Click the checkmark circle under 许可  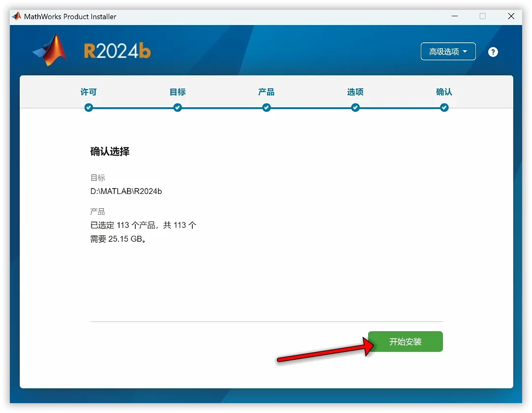click(x=89, y=108)
